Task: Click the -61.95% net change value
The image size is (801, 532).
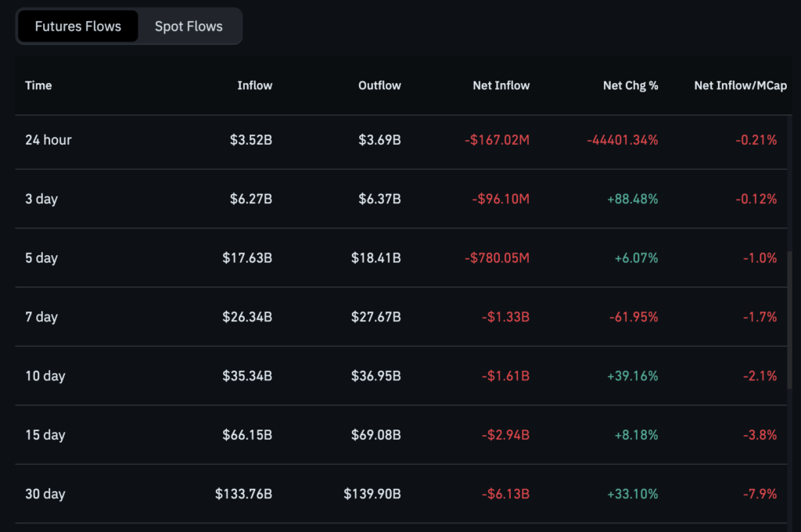Action: pos(634,317)
